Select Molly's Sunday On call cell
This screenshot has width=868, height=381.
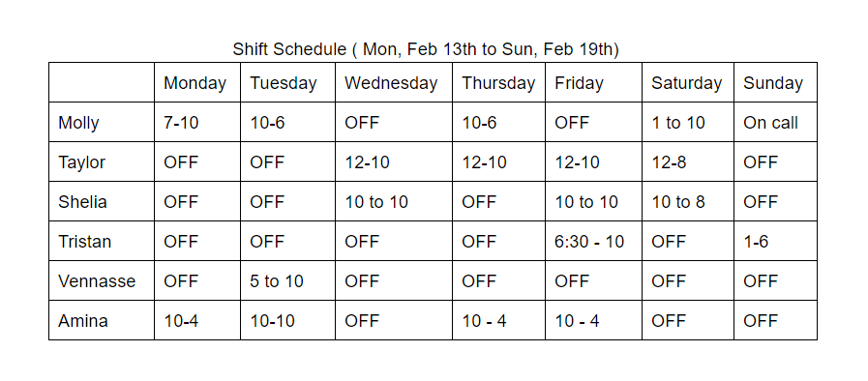775,122
